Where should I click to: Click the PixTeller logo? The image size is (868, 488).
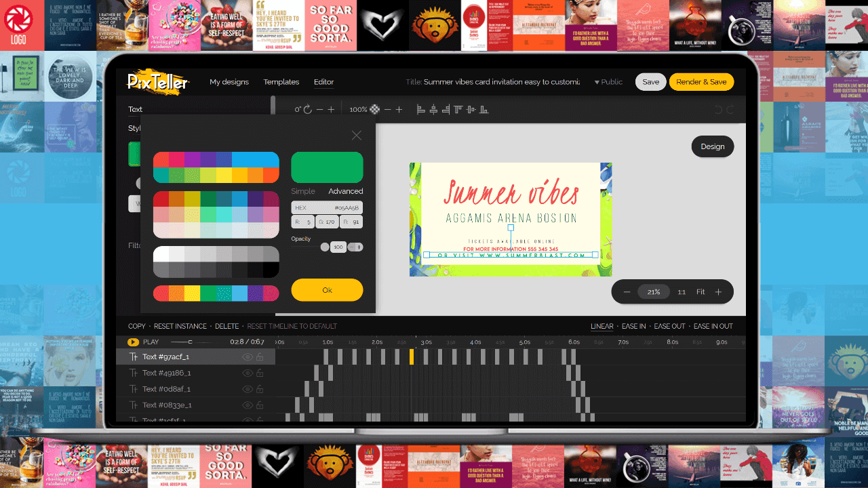coord(158,81)
